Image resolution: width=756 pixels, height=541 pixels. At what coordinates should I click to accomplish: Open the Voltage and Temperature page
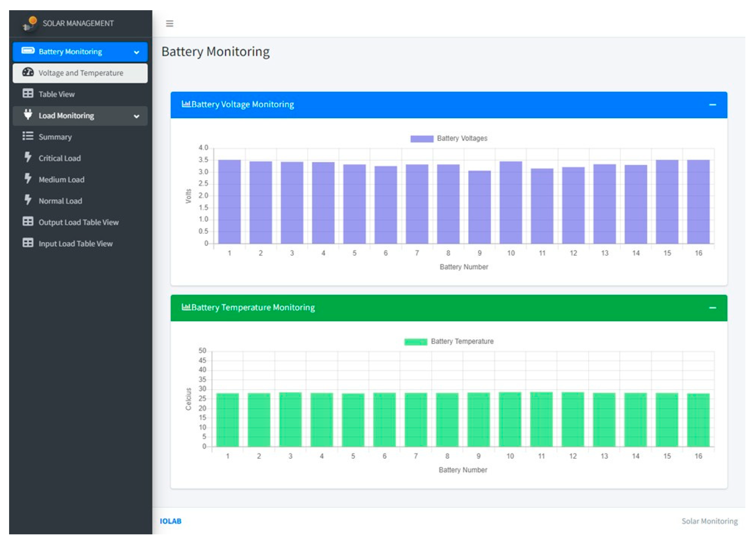[80, 73]
